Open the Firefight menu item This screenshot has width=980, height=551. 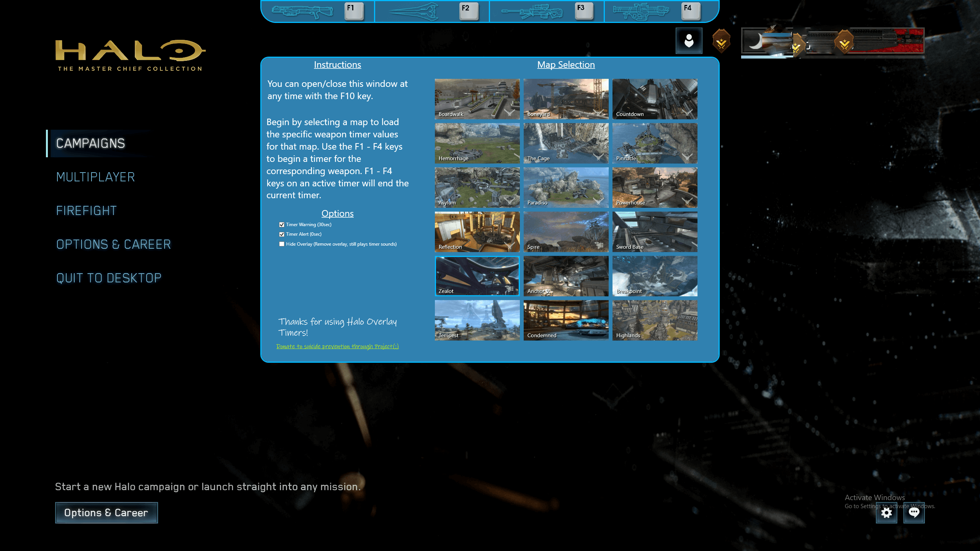86,211
